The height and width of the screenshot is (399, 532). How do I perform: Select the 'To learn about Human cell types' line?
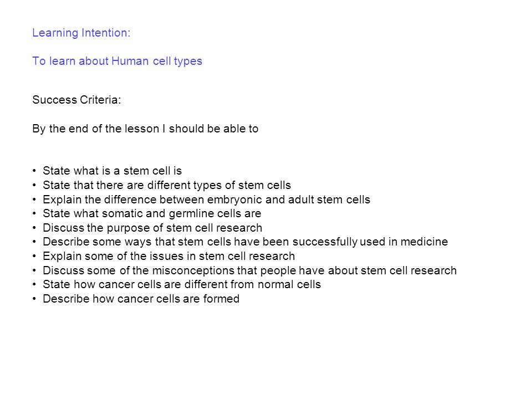[117, 62]
